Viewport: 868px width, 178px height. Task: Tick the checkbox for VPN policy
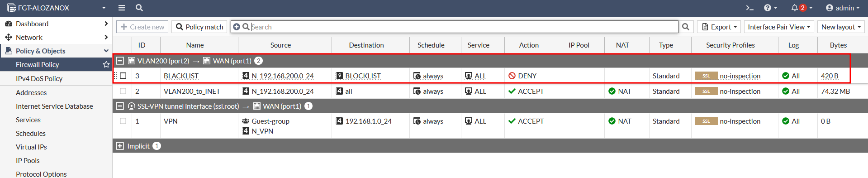[123, 121]
